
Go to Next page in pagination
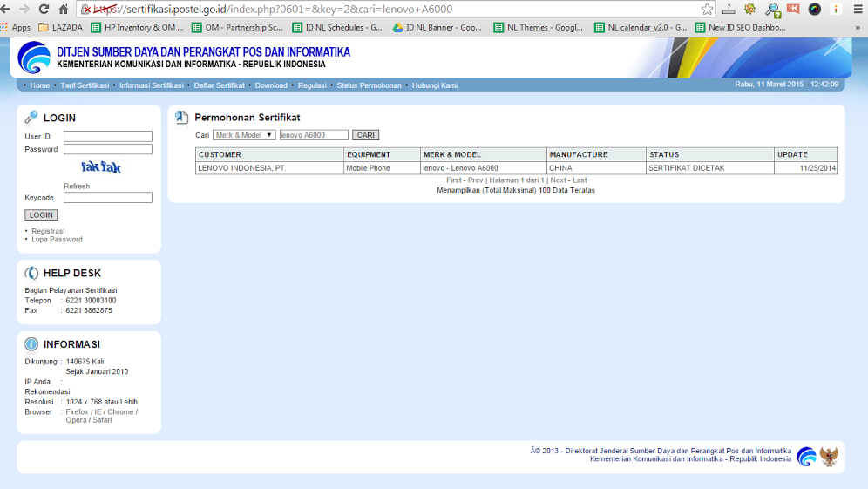pyautogui.click(x=558, y=180)
